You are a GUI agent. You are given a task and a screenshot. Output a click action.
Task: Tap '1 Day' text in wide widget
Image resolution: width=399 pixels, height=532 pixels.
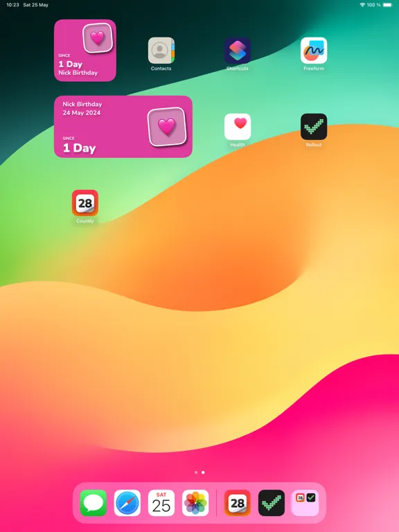pyautogui.click(x=80, y=148)
